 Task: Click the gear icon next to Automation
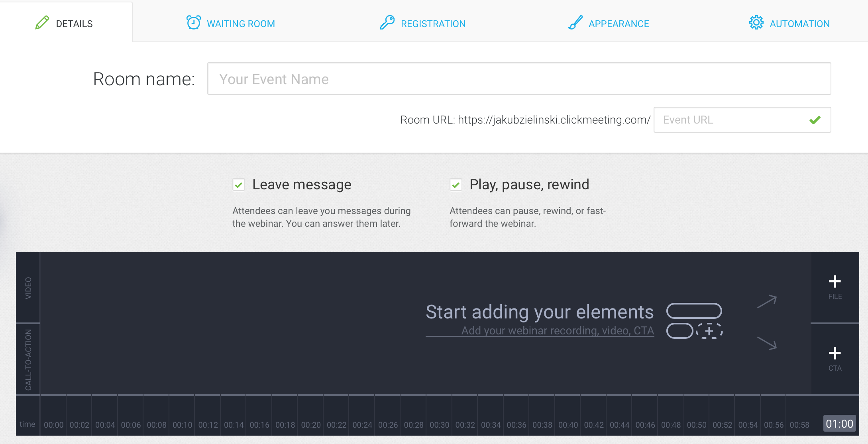[755, 23]
